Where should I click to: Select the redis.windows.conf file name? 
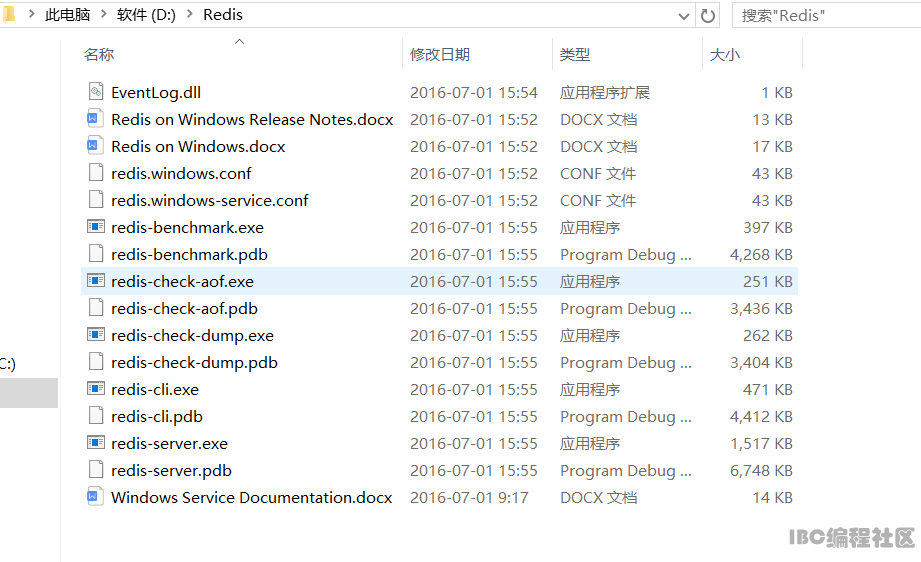(x=181, y=173)
